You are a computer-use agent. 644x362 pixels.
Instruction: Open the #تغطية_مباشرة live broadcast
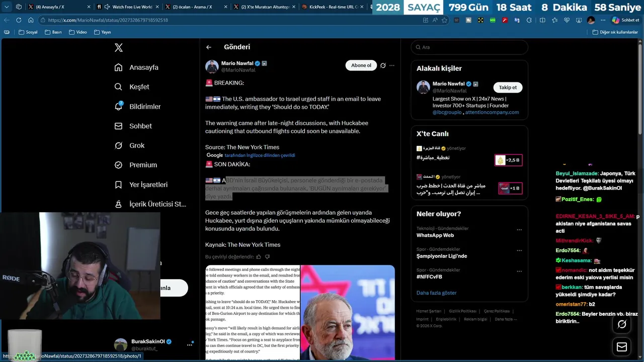tap(433, 158)
